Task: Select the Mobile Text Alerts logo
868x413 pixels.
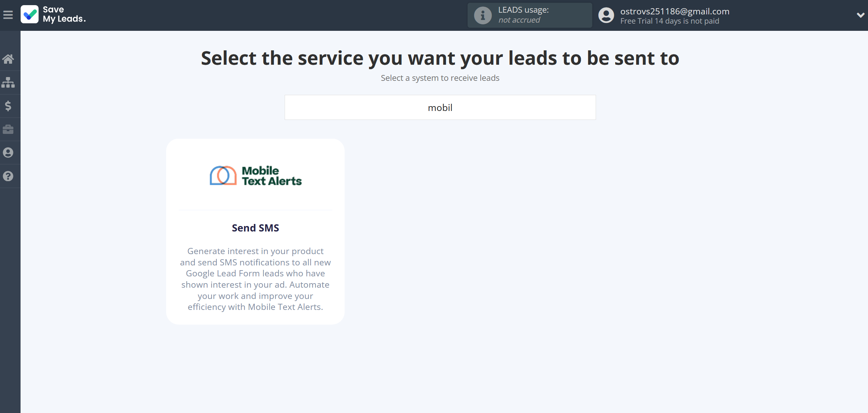Action: tap(256, 176)
